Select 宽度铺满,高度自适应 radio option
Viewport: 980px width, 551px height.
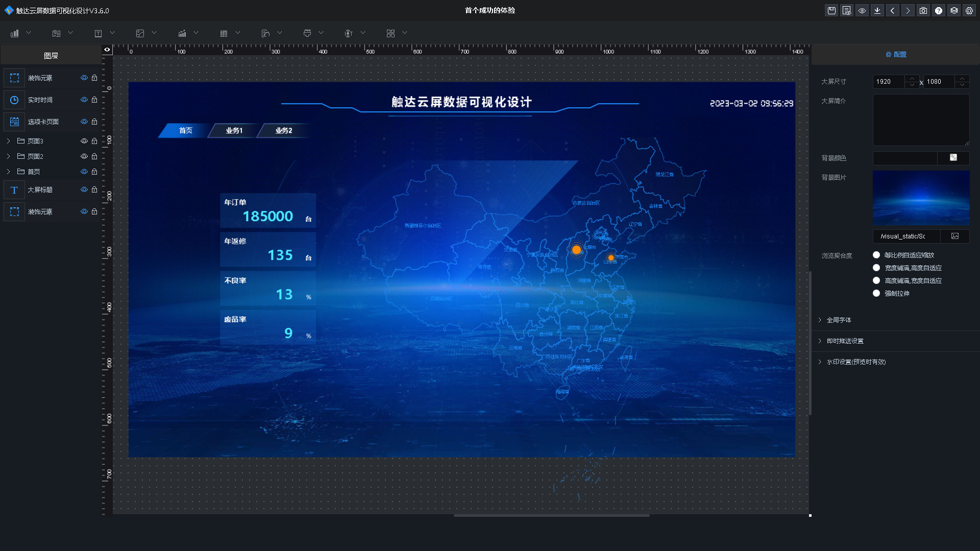(x=876, y=268)
